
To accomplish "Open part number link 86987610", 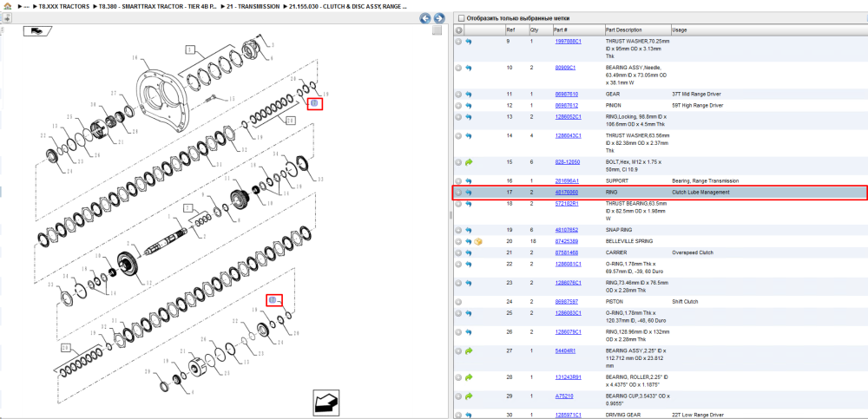I will tap(566, 94).
